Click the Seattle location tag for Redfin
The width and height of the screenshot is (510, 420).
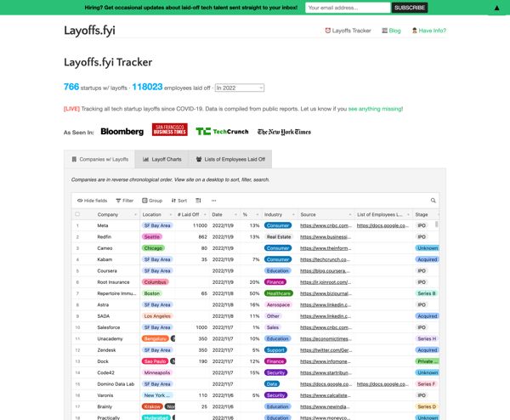pos(152,237)
